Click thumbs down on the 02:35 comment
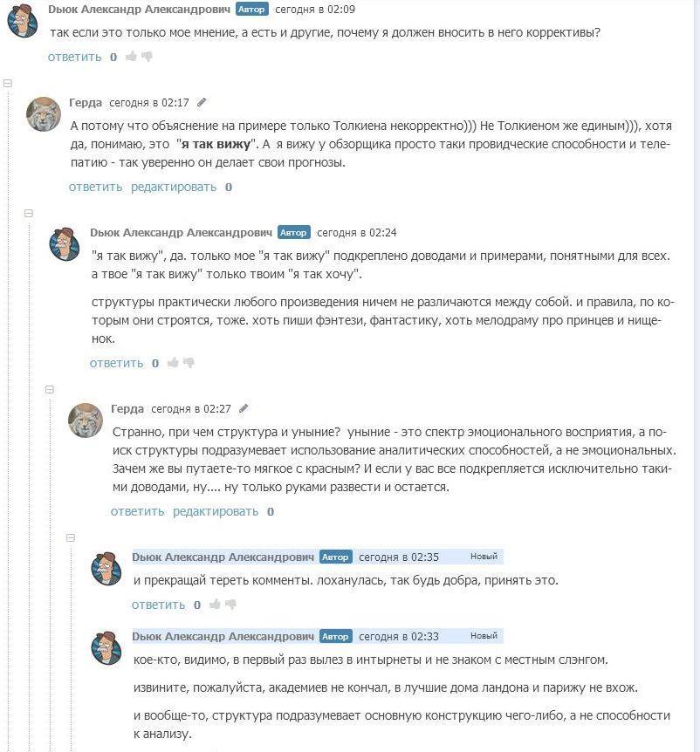700x752 pixels. pos(230,605)
